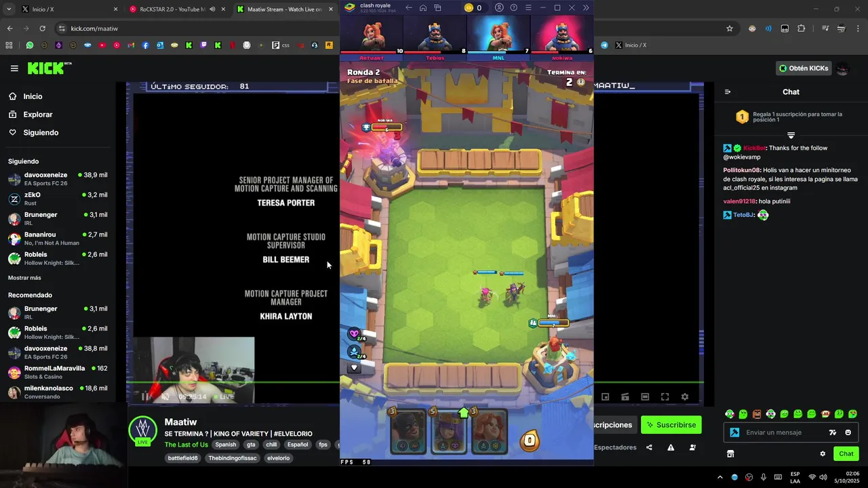Open the Kick shop storefront icon
Image resolution: width=868 pixels, height=488 pixels.
730,454
